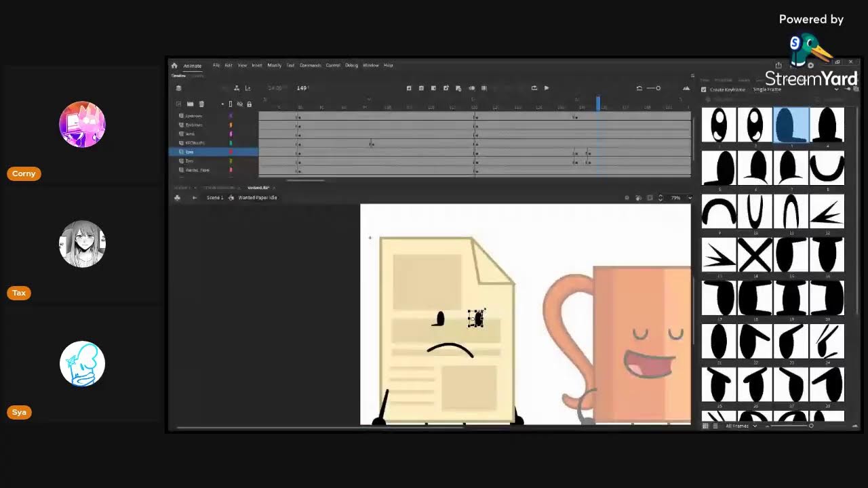Screen dimensions: 868x488
Task: Click the layer graph icon
Action: click(248, 88)
